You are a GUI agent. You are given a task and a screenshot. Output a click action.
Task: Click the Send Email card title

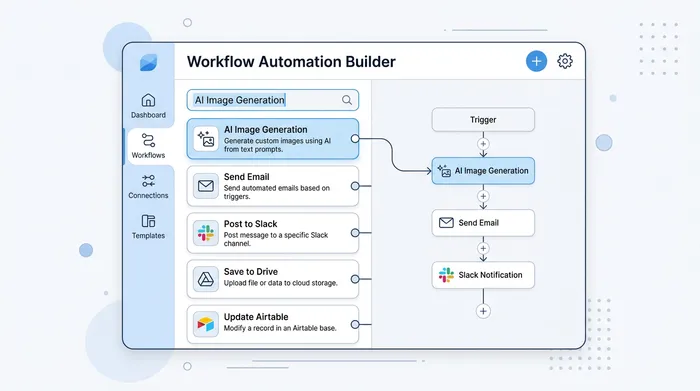pyautogui.click(x=246, y=177)
